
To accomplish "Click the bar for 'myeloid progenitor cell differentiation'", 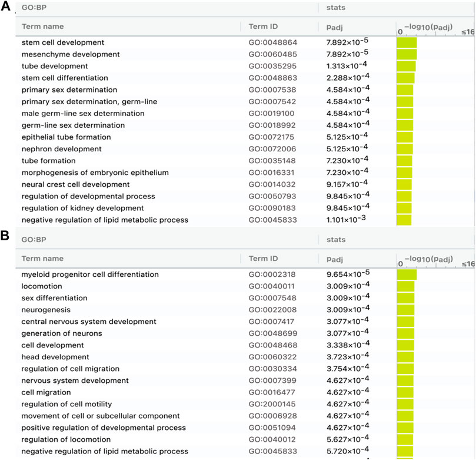I will click(407, 274).
